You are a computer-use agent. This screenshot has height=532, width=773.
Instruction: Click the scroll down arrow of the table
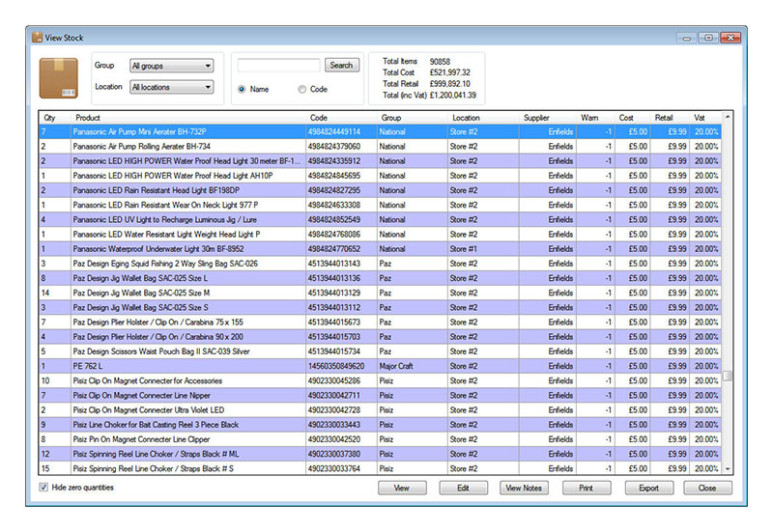pyautogui.click(x=728, y=469)
